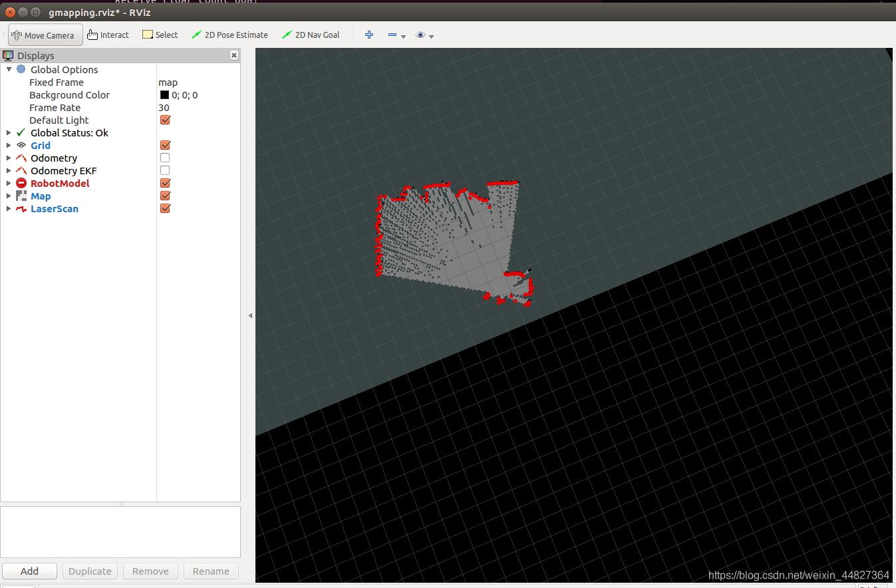Close the Displays panel with its X
The height and width of the screenshot is (588, 896).
(234, 56)
